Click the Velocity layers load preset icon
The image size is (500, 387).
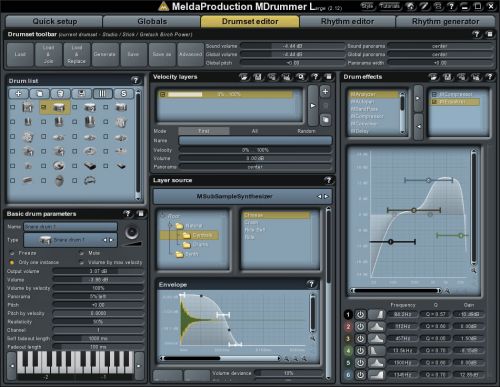point(244,77)
